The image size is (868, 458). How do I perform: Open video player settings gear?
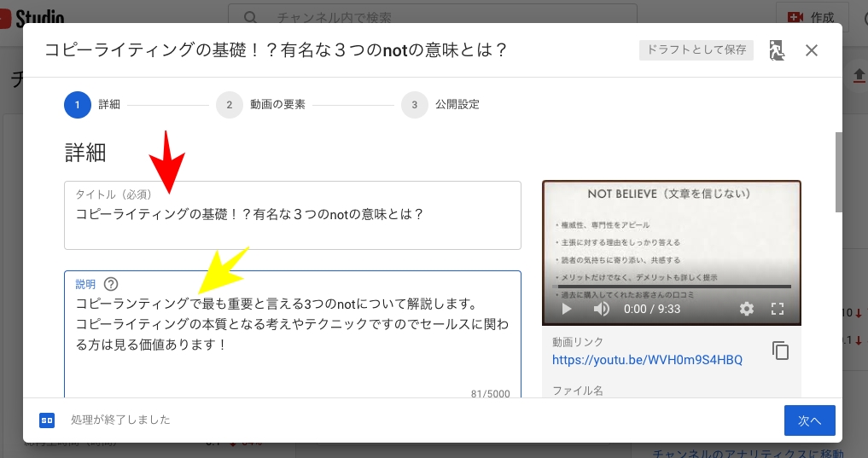pyautogui.click(x=747, y=309)
